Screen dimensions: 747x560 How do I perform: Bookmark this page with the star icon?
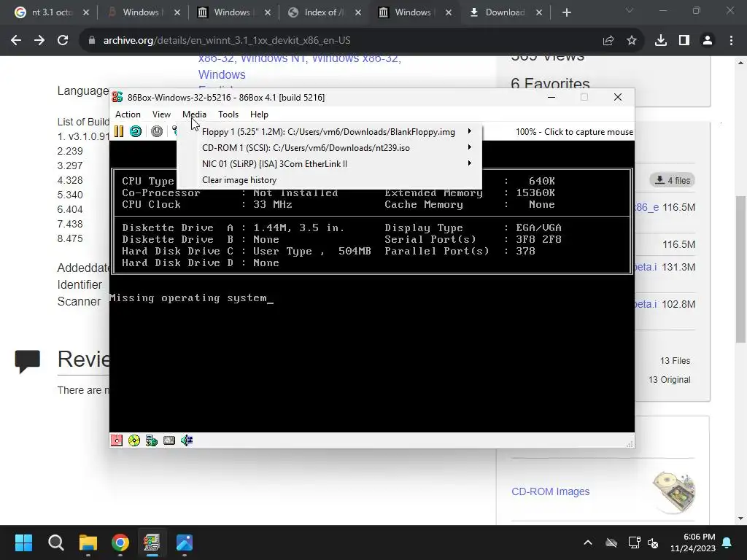tap(632, 41)
